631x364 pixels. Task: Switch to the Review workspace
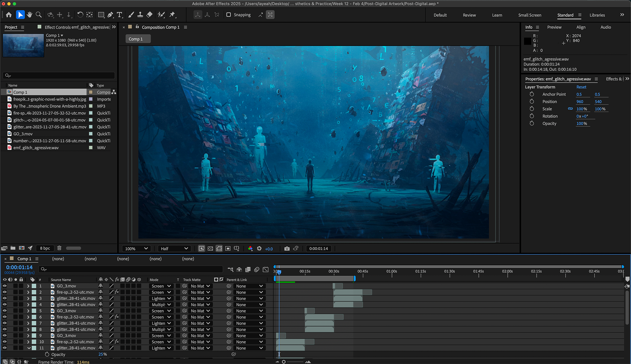pyautogui.click(x=469, y=15)
